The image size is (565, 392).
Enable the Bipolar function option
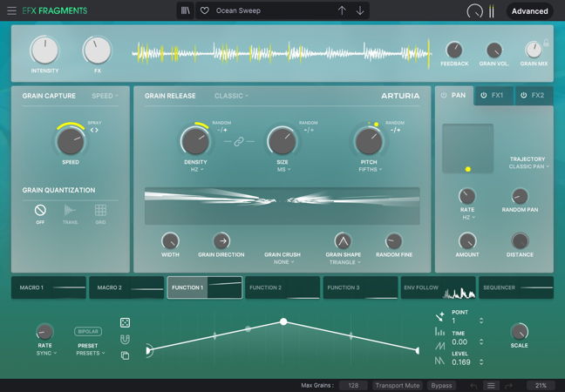[x=88, y=331]
